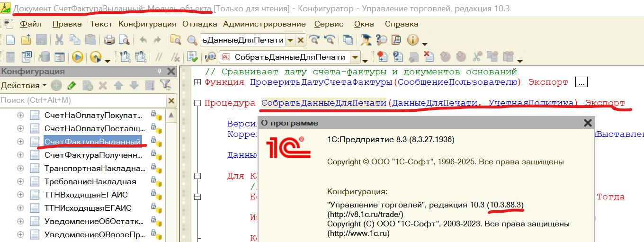This screenshot has width=644, height=242.
Task: Open search history dropdown in toolbar
Action: coord(290,40)
